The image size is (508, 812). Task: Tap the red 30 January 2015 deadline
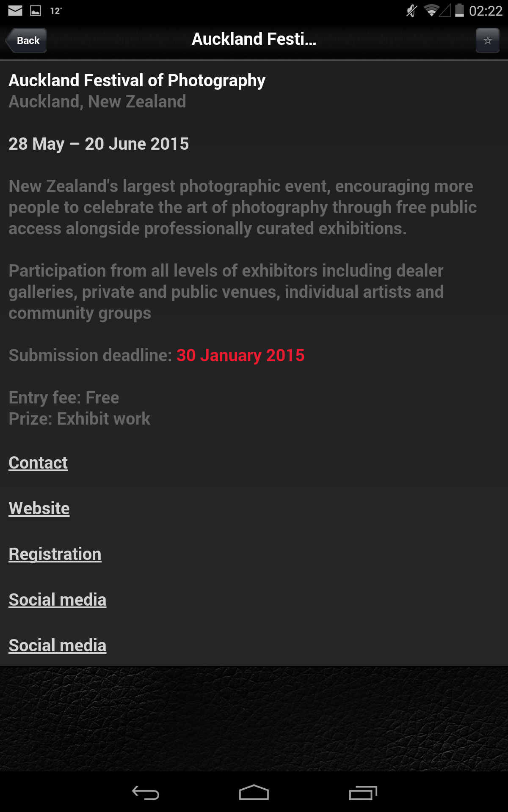tap(240, 355)
